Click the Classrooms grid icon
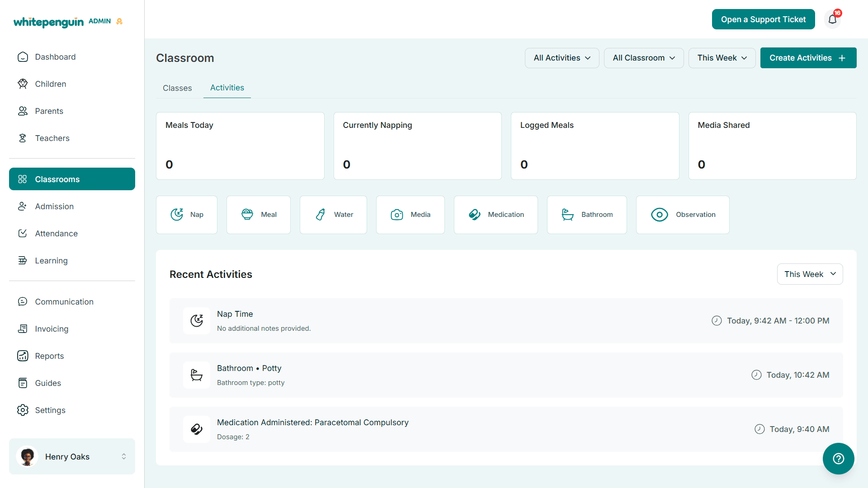The height and width of the screenshot is (488, 868). coord(23,179)
